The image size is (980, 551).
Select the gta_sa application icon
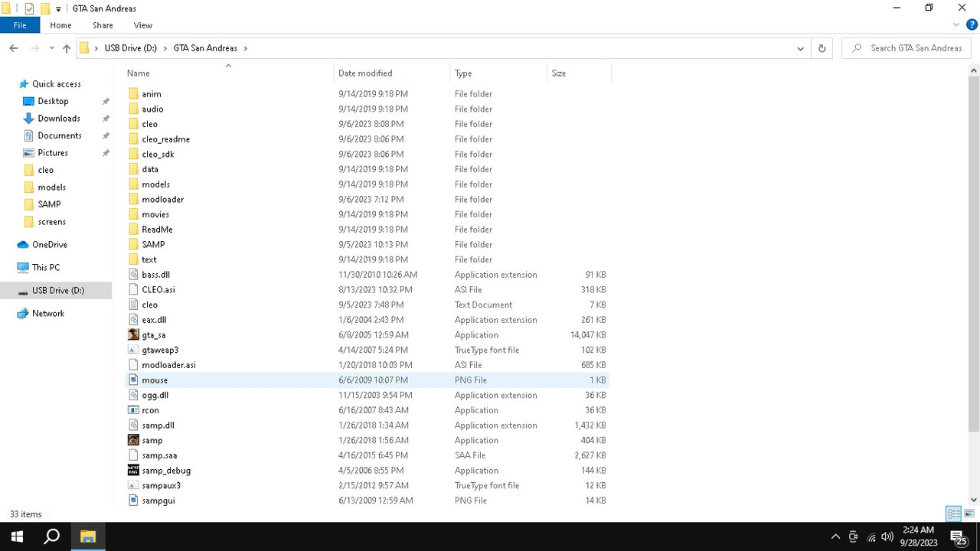[x=133, y=335]
